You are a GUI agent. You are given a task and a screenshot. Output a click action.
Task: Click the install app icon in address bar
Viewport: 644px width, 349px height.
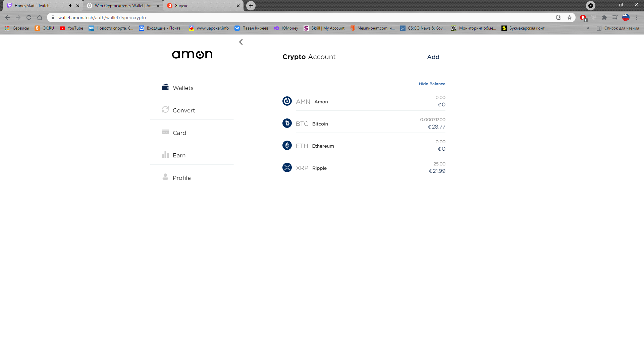coord(559,17)
